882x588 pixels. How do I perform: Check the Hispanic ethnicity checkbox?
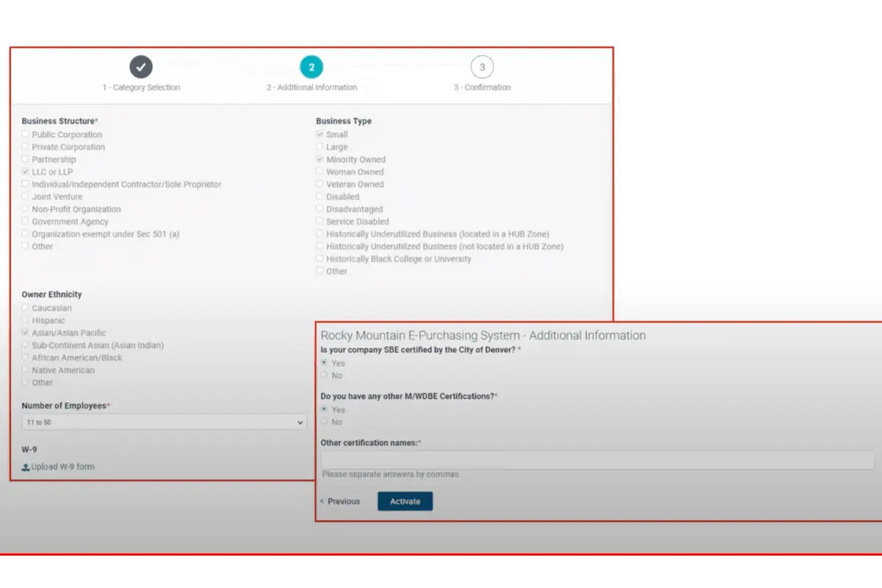pyautogui.click(x=26, y=320)
